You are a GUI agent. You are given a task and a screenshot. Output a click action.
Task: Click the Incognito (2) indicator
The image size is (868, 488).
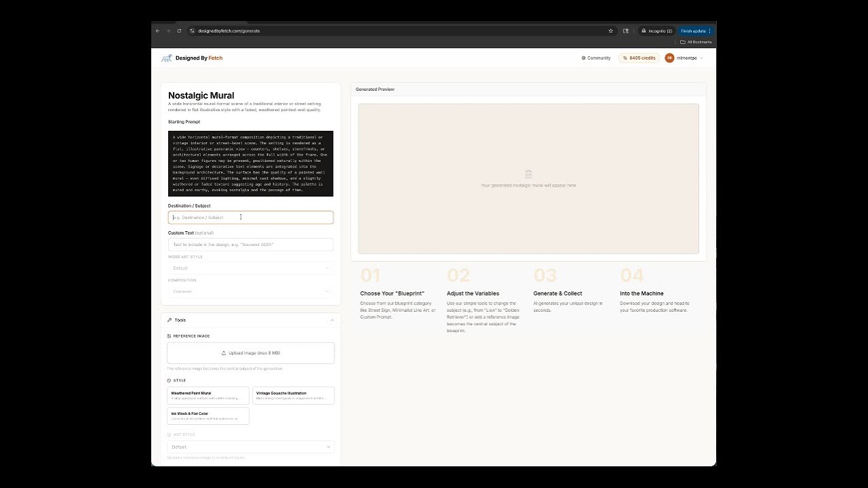(x=656, y=30)
